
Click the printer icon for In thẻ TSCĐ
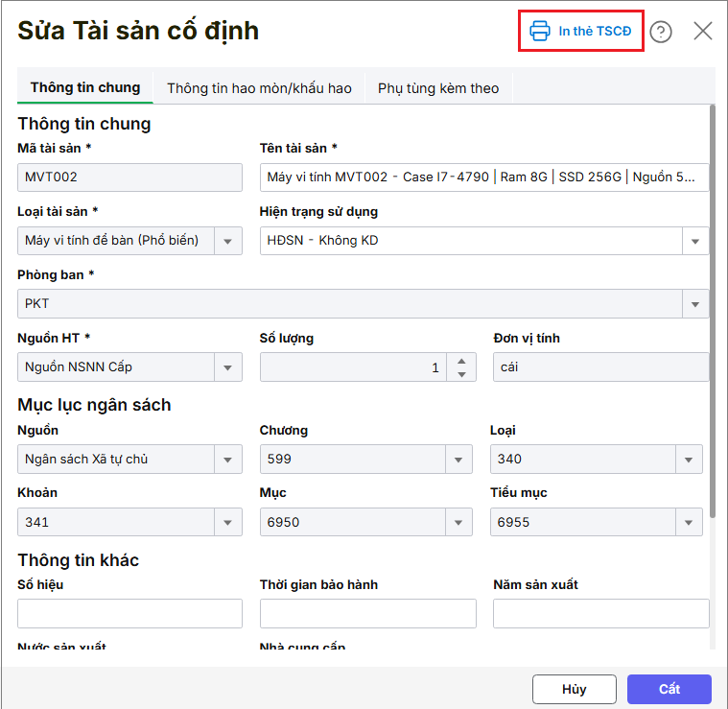pos(539,31)
